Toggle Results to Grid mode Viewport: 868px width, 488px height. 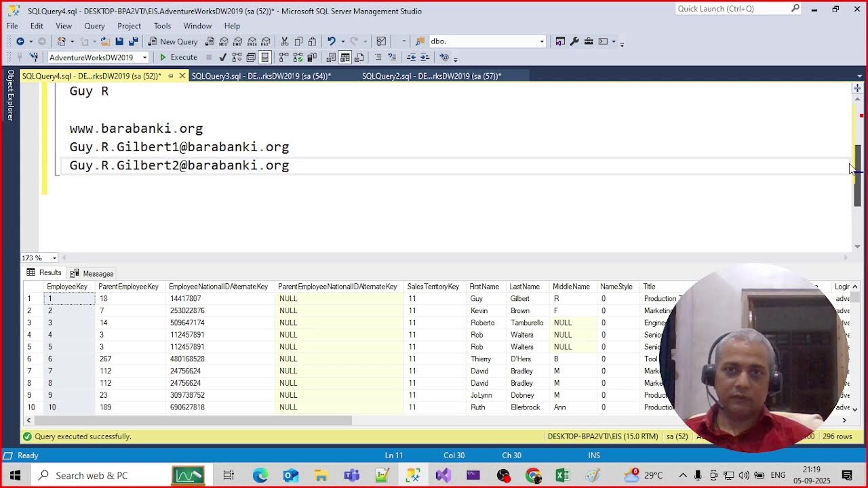tap(344, 58)
